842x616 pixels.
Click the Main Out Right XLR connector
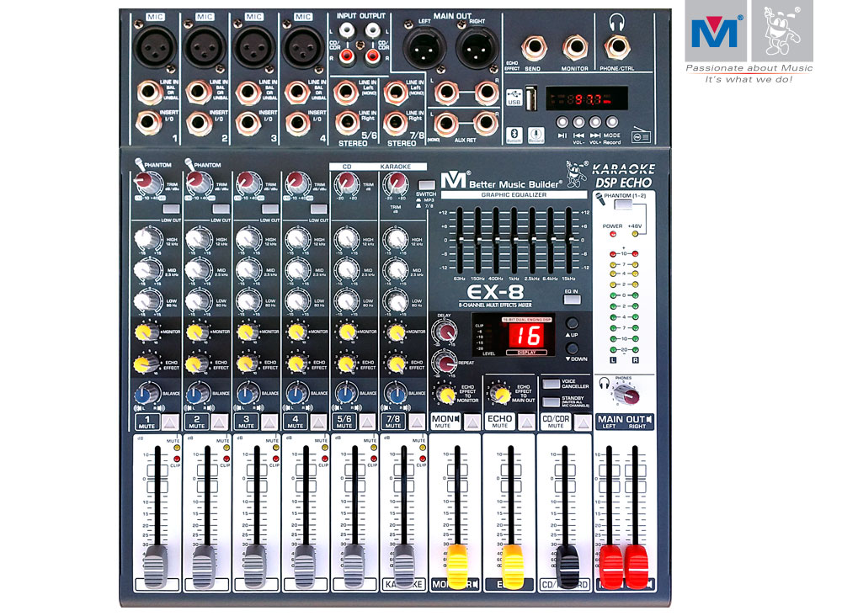point(477,47)
